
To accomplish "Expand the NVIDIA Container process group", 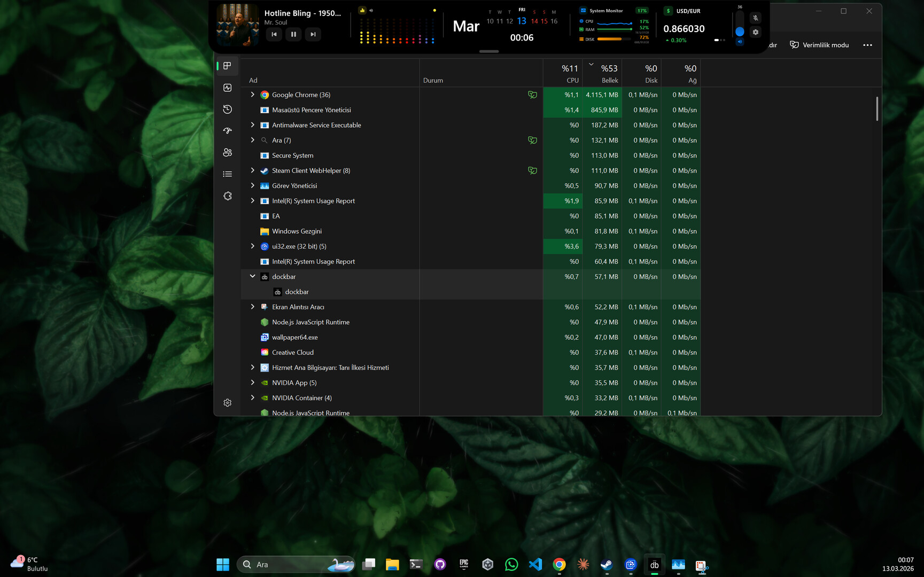I will click(x=252, y=397).
